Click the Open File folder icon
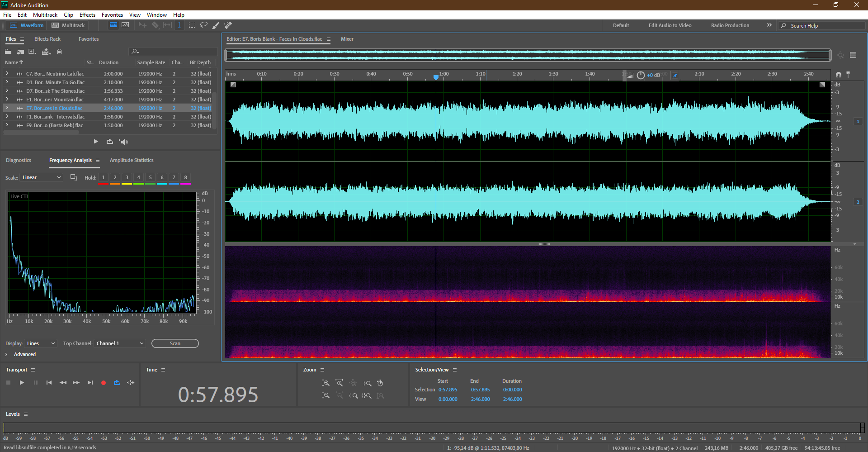This screenshot has height=452, width=868. tap(8, 52)
